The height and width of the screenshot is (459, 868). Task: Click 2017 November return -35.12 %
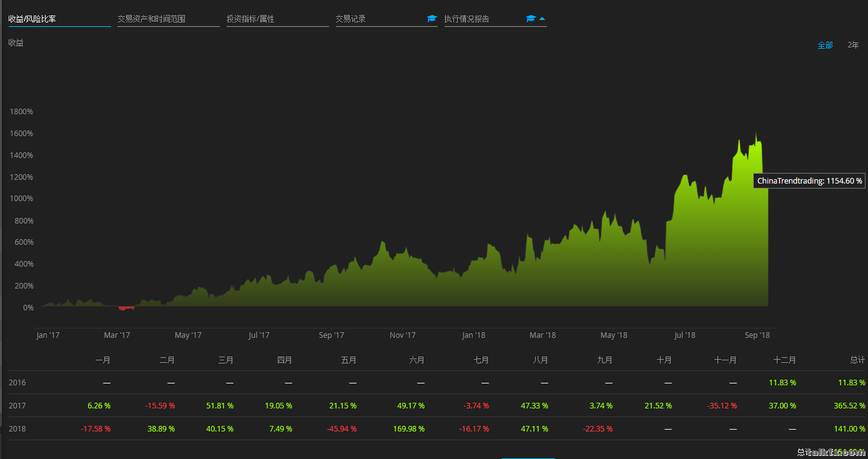pos(721,405)
